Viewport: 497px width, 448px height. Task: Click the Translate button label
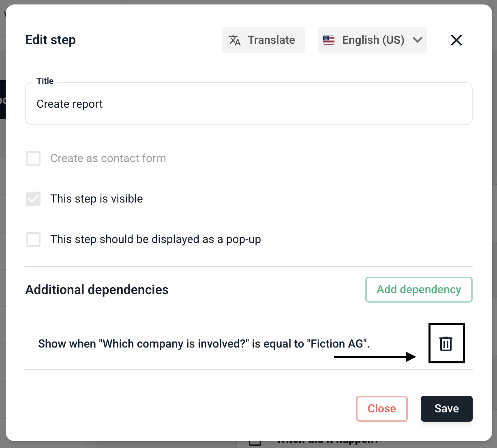coord(271,40)
